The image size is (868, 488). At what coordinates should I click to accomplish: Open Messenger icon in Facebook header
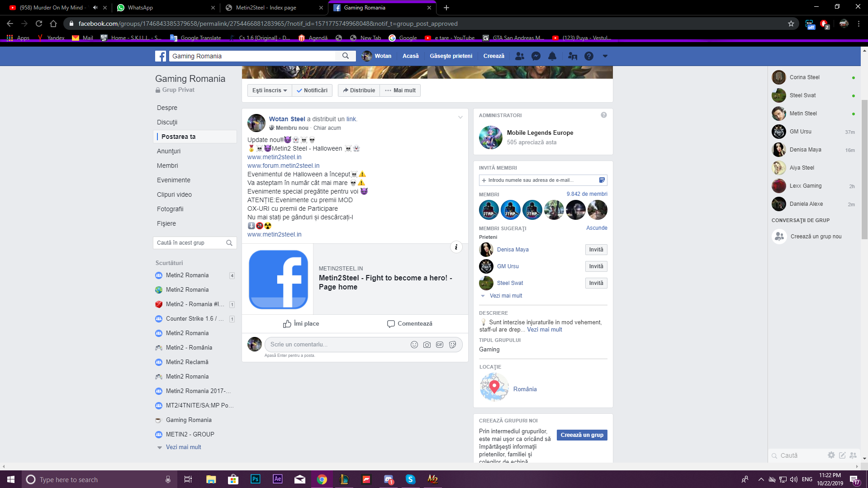(536, 56)
